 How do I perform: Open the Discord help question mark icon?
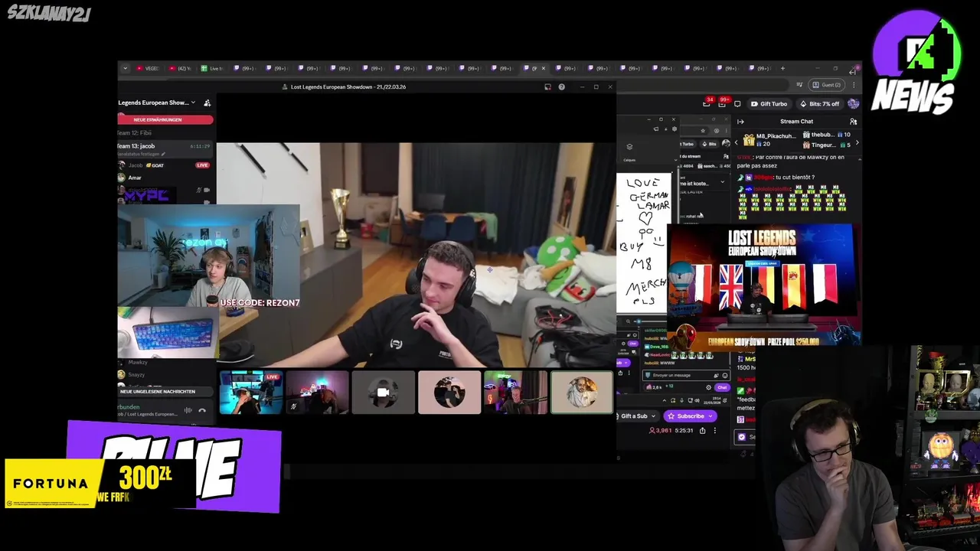561,87
